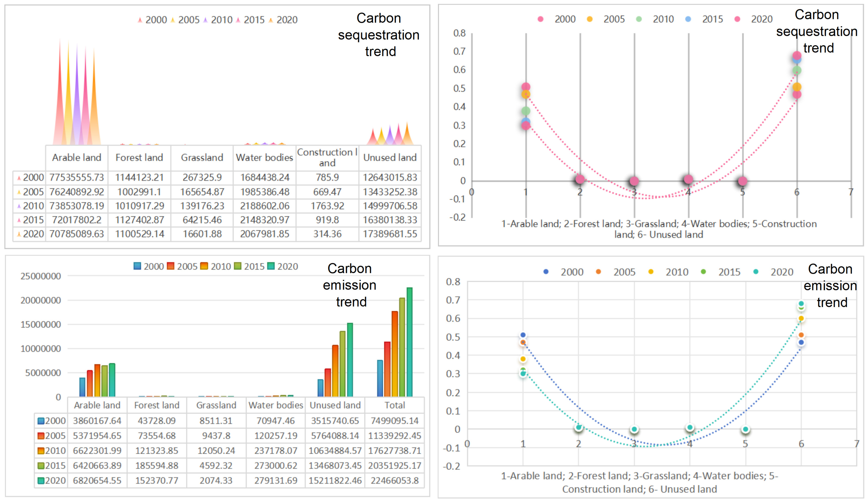This screenshot has height=503, width=868.
Task: Click the 2005 yellow triangle legend marker
Action: 173,20
